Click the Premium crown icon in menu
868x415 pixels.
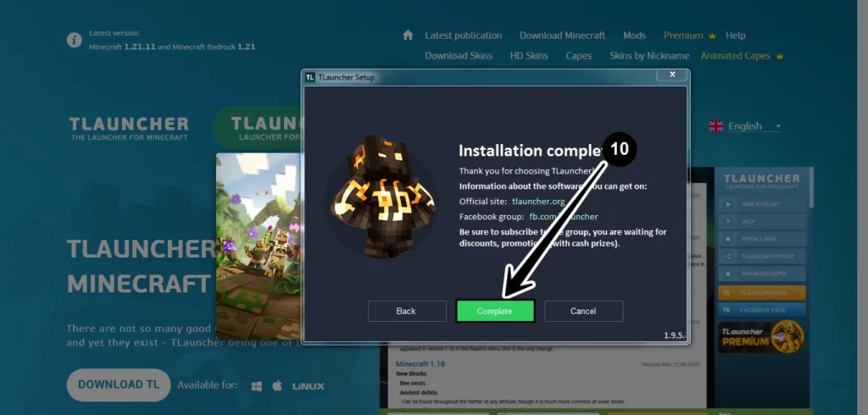[712, 36]
